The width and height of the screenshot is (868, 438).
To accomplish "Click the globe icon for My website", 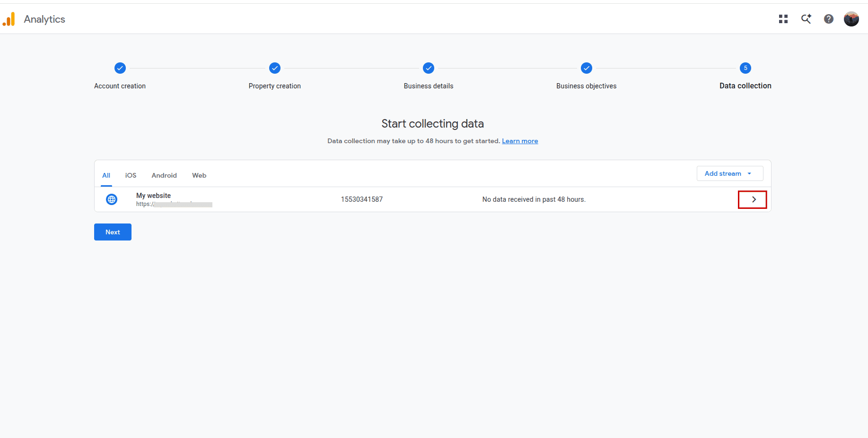I will tap(112, 199).
